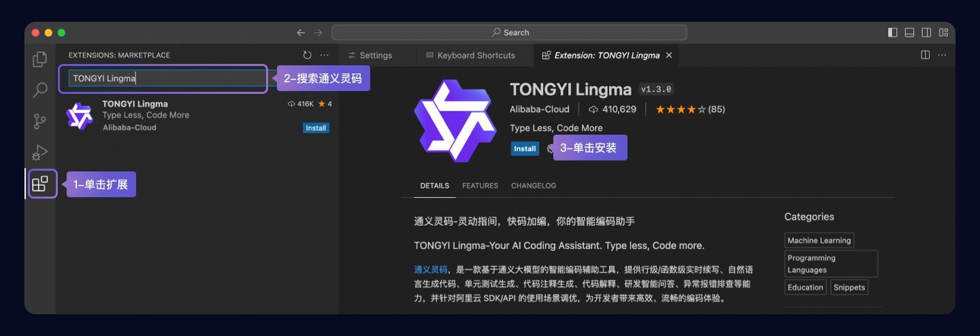
Task: Open Extensions sidebar more actions menu
Action: (x=325, y=55)
